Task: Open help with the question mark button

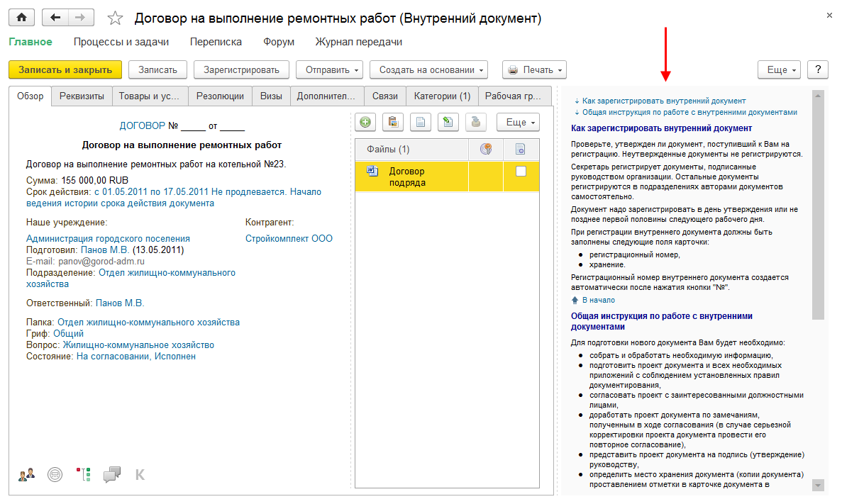Action: pyautogui.click(x=818, y=69)
